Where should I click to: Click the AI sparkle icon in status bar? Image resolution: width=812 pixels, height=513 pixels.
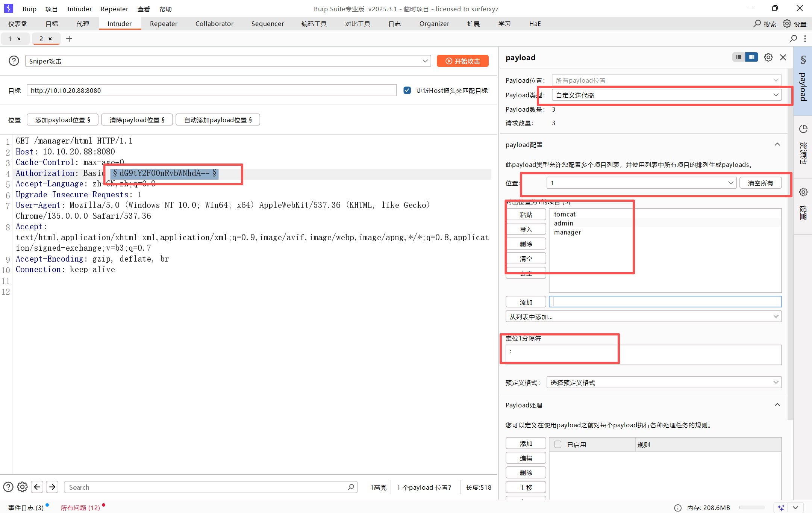point(781,508)
